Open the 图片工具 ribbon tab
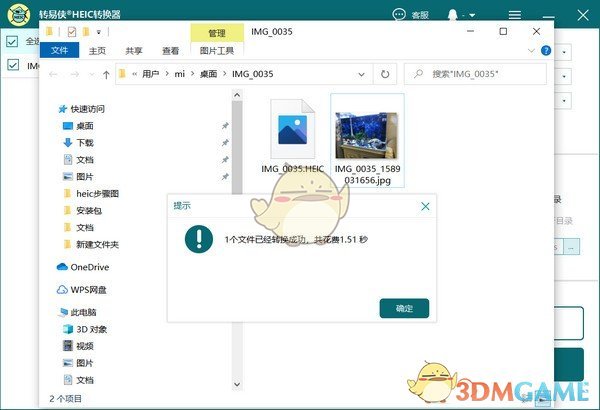 217,51
